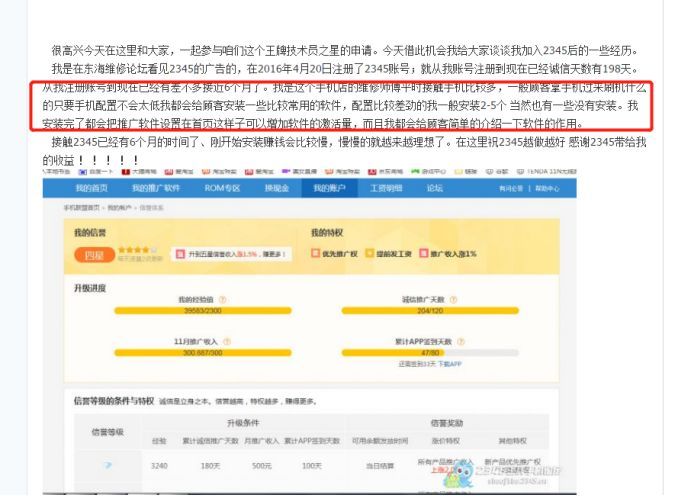The image size is (692, 496).
Task: Click the 我的经验值 progress bar
Action: [x=203, y=311]
